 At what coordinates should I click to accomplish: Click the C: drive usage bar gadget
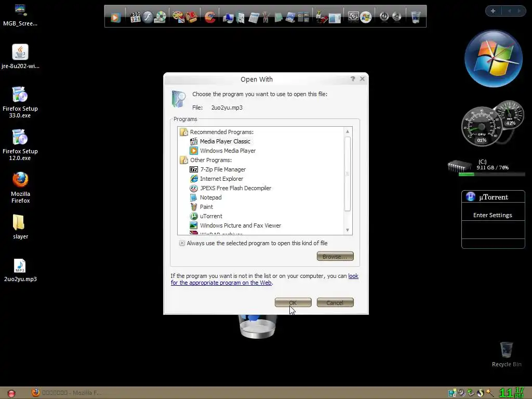click(491, 174)
